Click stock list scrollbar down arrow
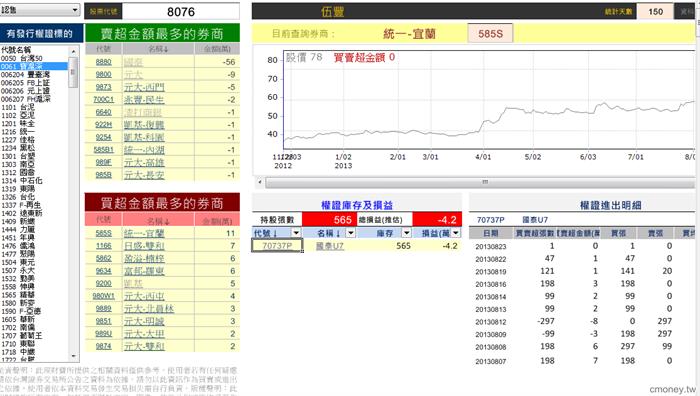The image size is (700, 396). [74, 356]
